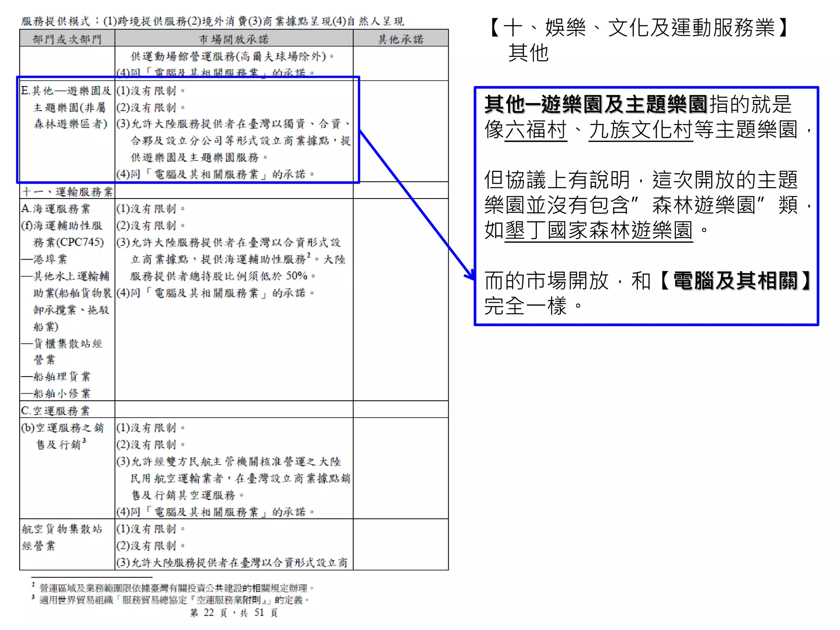This screenshot has width=840, height=630.
Task: Click (4)同「電腦及其相關服務業」的承諾 in the 遊樂園 row
Action: click(x=215, y=174)
